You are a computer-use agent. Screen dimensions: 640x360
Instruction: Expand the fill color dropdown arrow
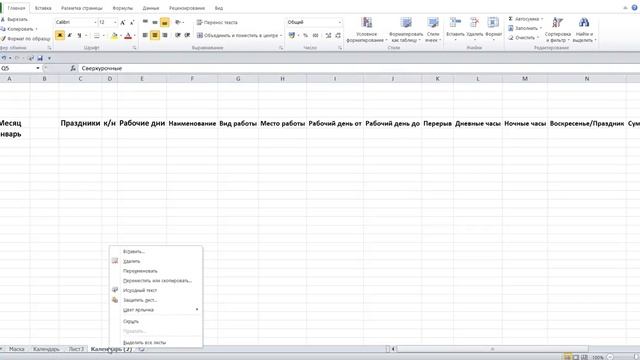(121, 36)
